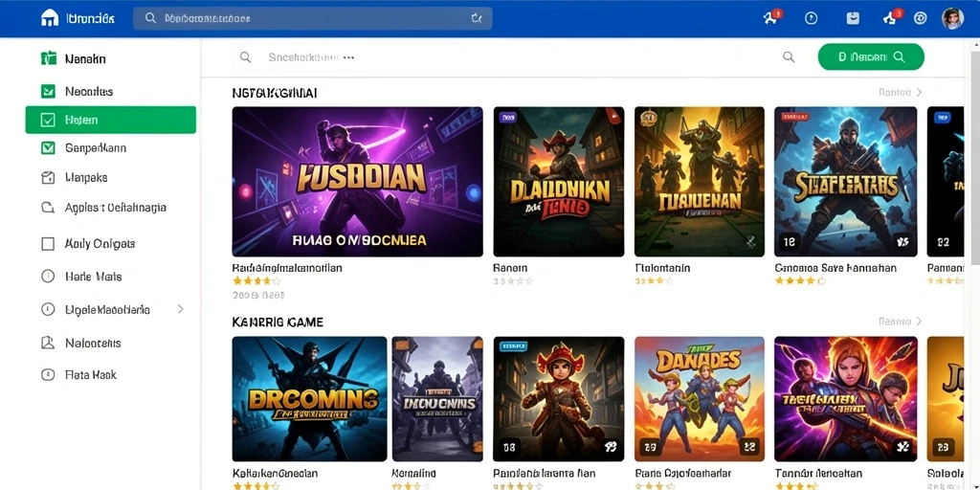Image resolution: width=980 pixels, height=490 pixels.
Task: Click the star rating under Ranern
Action: [x=513, y=281]
